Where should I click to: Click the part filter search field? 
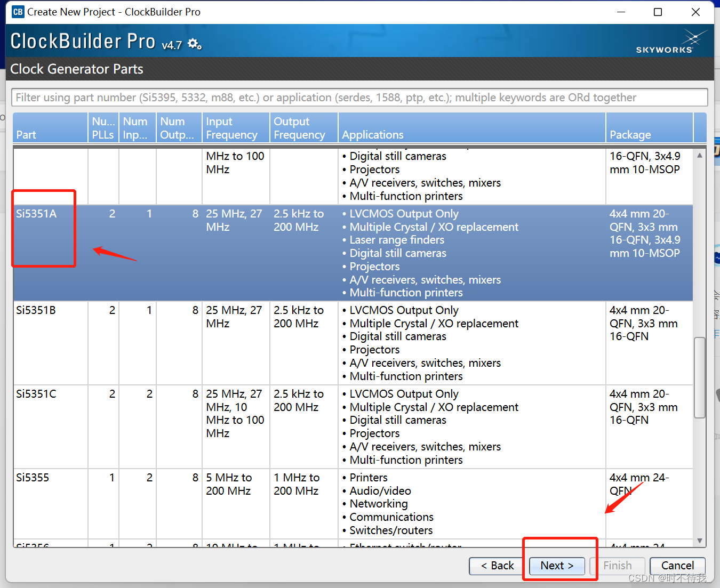(x=359, y=98)
